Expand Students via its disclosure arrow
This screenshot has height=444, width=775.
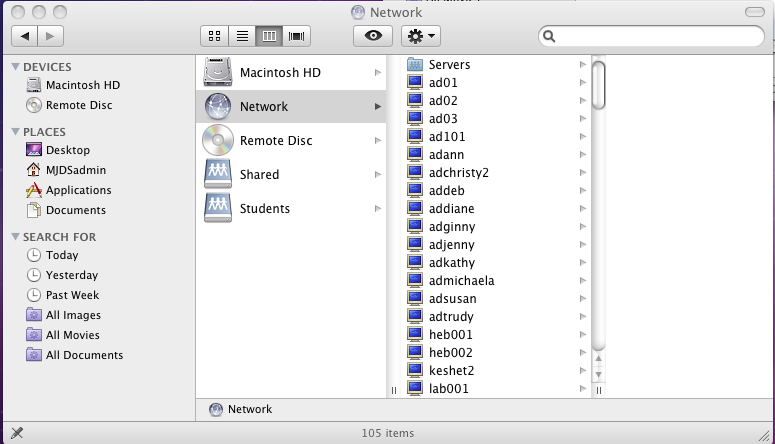tap(378, 209)
